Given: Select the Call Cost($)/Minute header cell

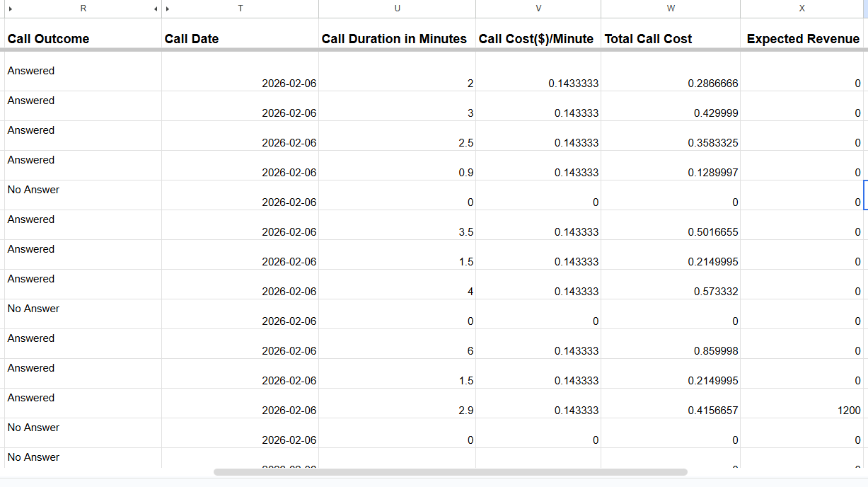Looking at the screenshot, I should [x=538, y=38].
